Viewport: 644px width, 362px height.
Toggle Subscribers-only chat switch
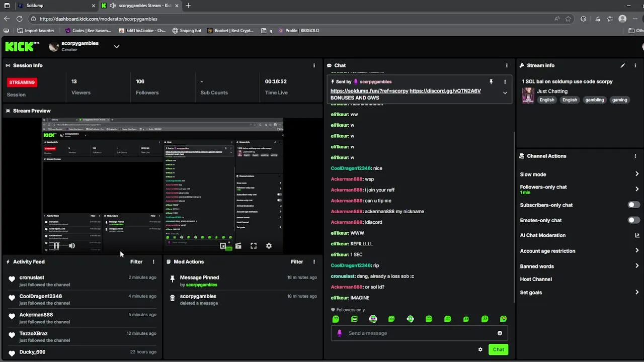coord(634,205)
